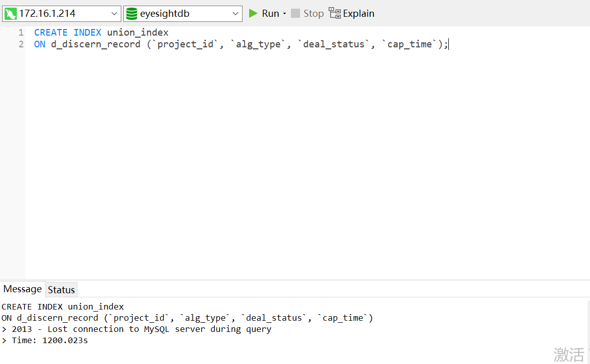Switch to the Status tab

[61, 290]
